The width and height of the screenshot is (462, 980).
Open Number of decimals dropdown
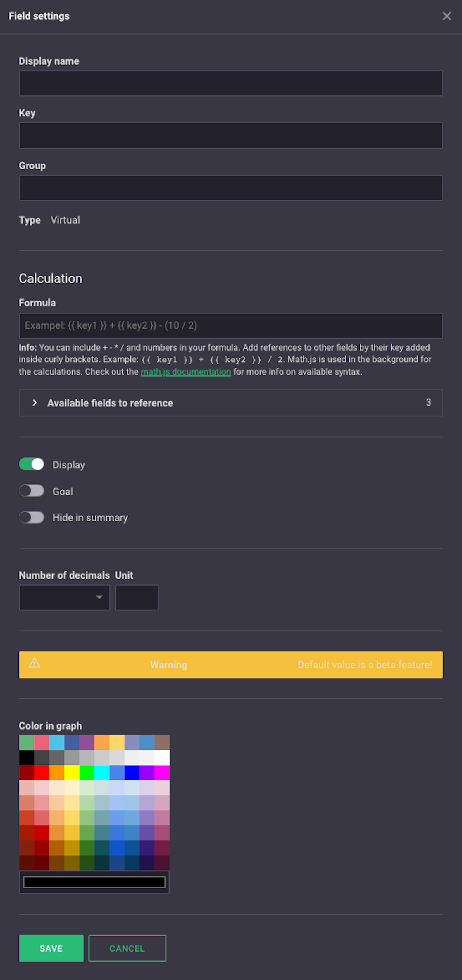pos(65,597)
